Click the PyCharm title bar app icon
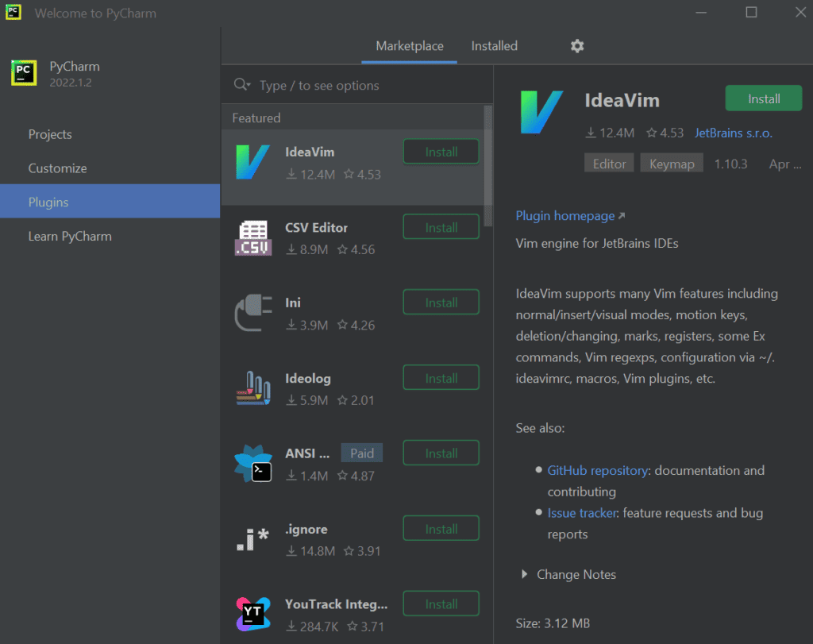Screen dimensions: 813x644 [13, 12]
